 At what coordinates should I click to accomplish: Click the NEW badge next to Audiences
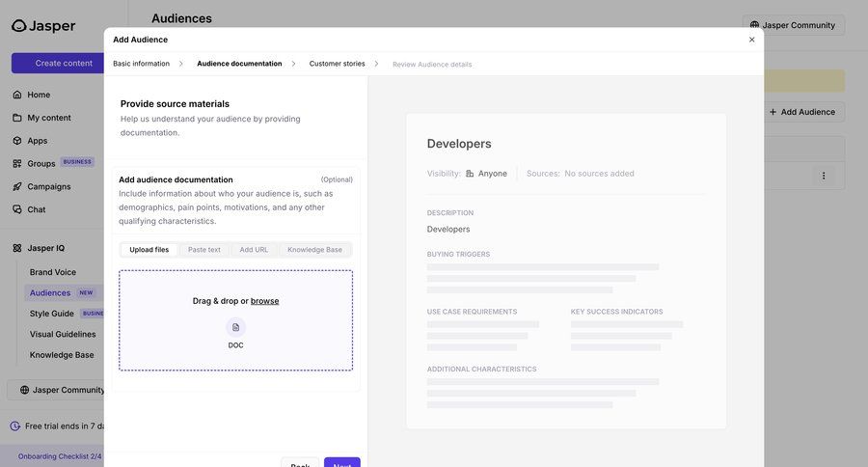tap(86, 292)
